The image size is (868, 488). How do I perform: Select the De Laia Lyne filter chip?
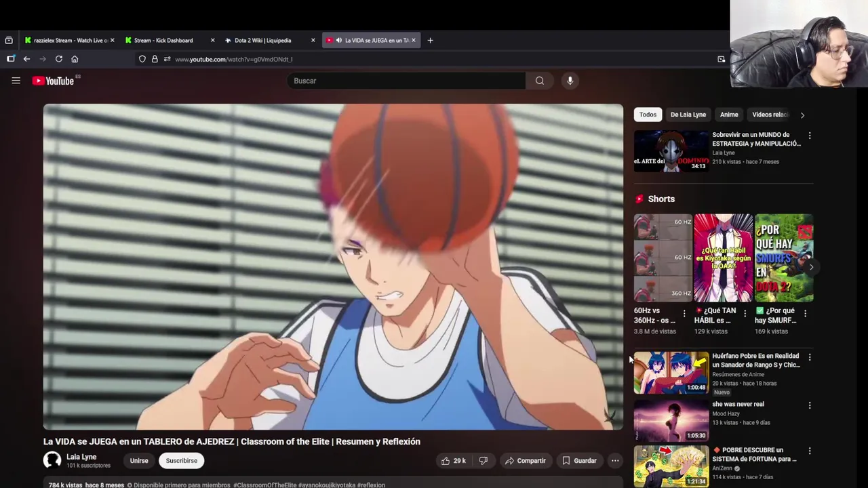pyautogui.click(x=688, y=115)
